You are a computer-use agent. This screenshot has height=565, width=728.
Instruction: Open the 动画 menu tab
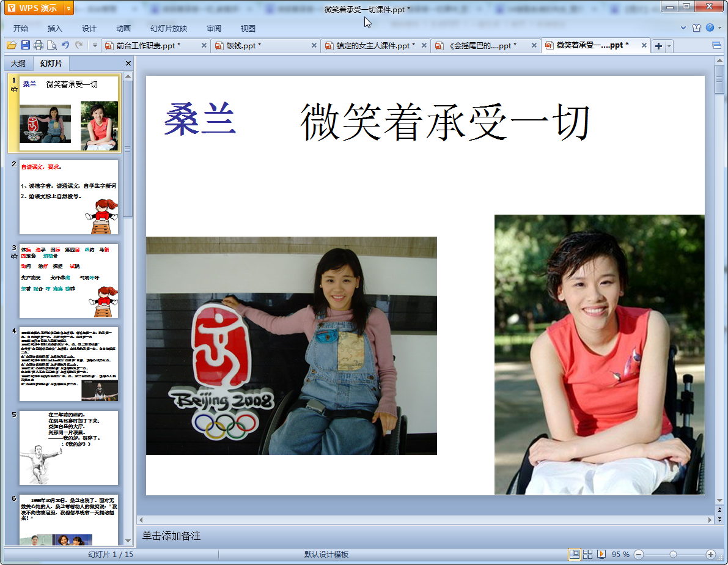coord(123,28)
